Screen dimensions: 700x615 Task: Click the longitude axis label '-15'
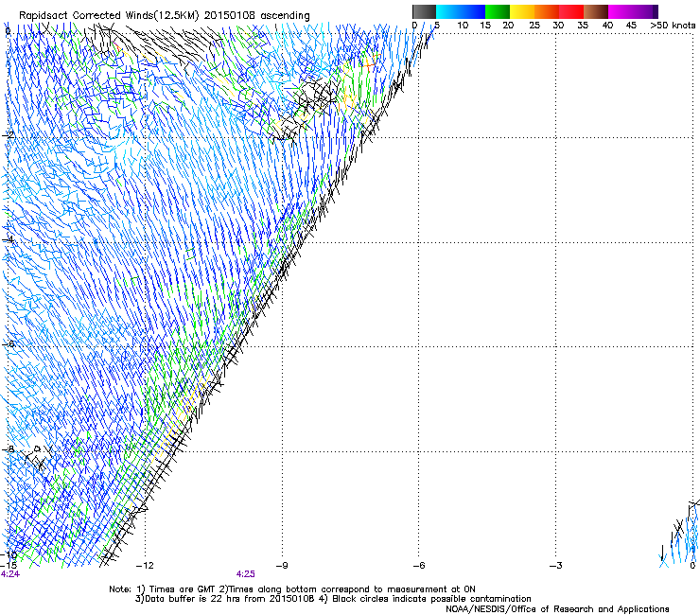coord(9,565)
